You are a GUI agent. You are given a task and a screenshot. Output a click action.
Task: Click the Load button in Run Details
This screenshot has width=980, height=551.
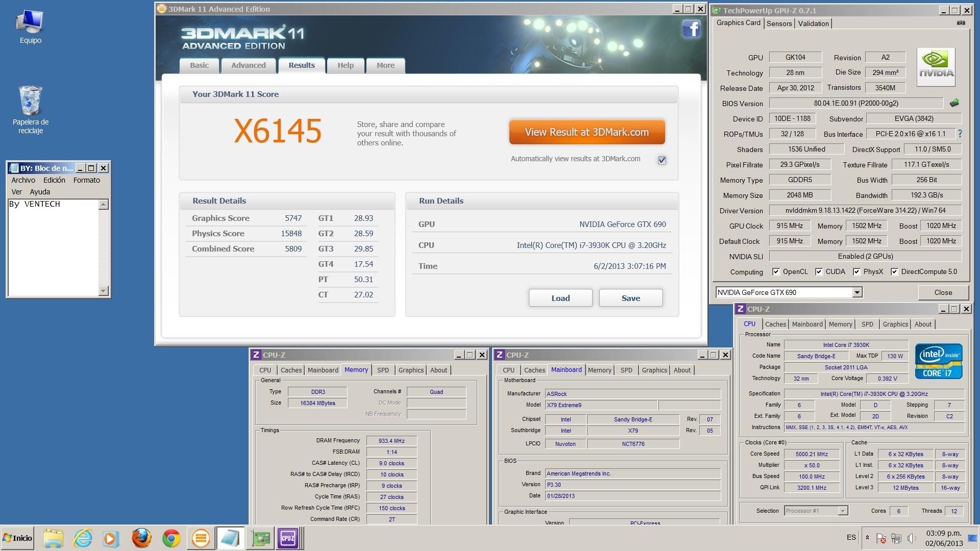click(x=560, y=298)
